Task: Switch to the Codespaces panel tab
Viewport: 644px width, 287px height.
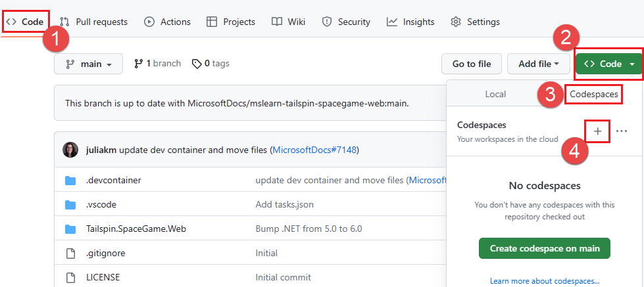Action: click(593, 94)
